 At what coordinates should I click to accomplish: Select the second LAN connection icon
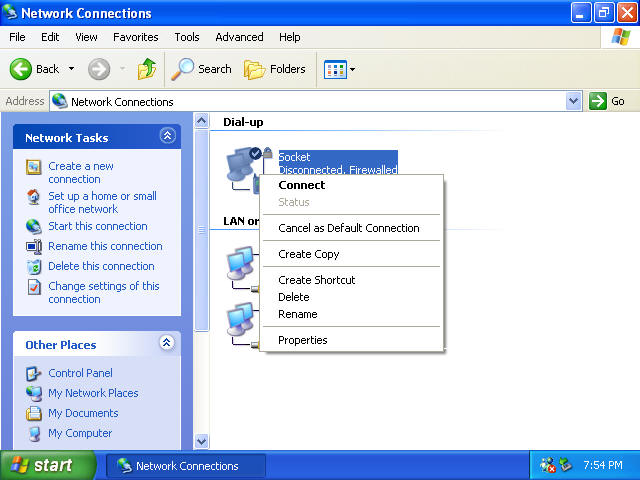(241, 325)
